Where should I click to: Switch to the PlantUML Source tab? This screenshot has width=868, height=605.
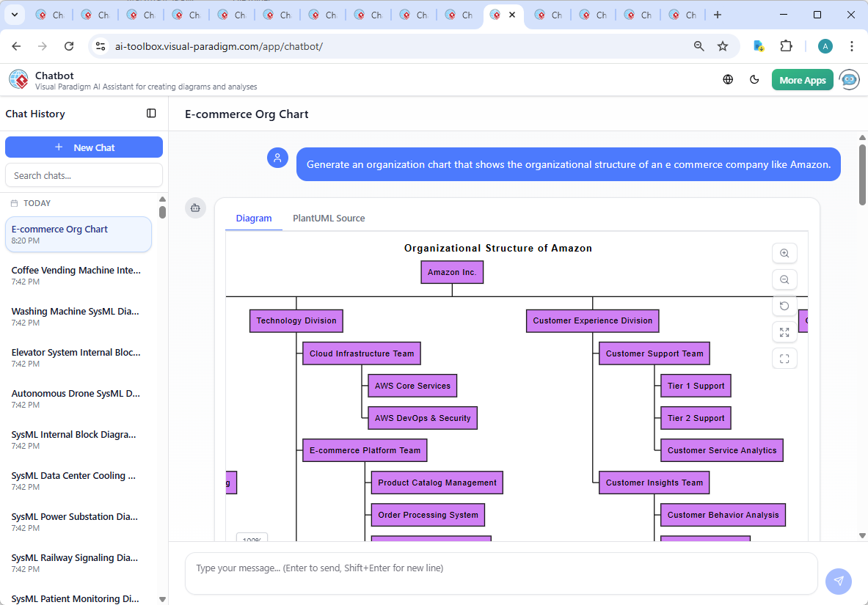[x=328, y=218]
